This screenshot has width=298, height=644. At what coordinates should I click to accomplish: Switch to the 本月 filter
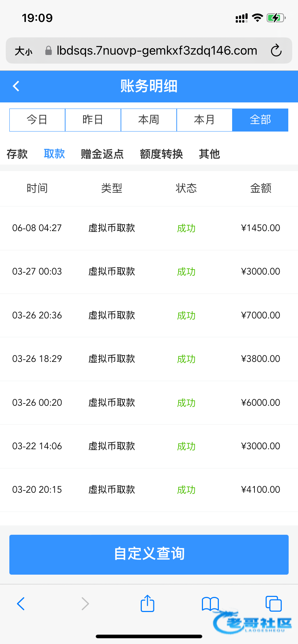[x=204, y=120]
